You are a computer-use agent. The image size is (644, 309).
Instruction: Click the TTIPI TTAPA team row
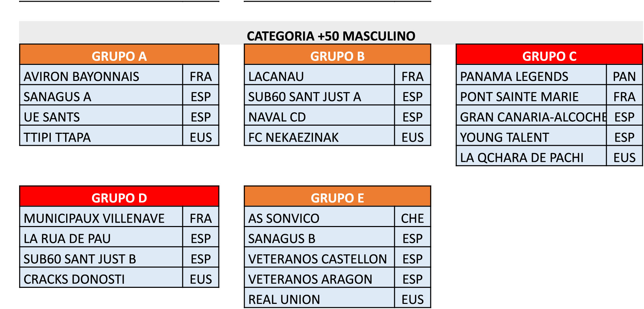(x=101, y=137)
